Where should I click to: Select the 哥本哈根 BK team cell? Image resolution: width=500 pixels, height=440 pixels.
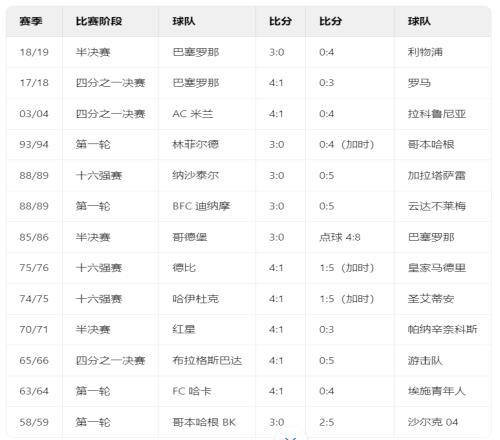pyautogui.click(x=204, y=422)
